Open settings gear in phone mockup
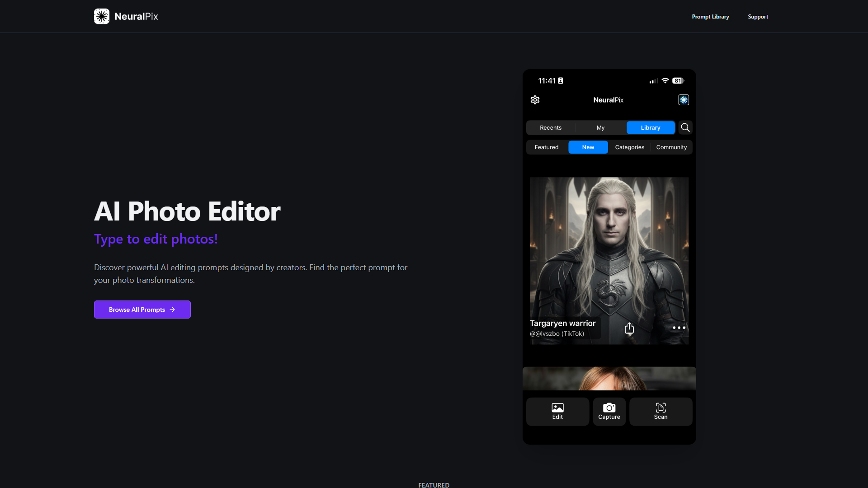This screenshot has width=868, height=488. (535, 100)
